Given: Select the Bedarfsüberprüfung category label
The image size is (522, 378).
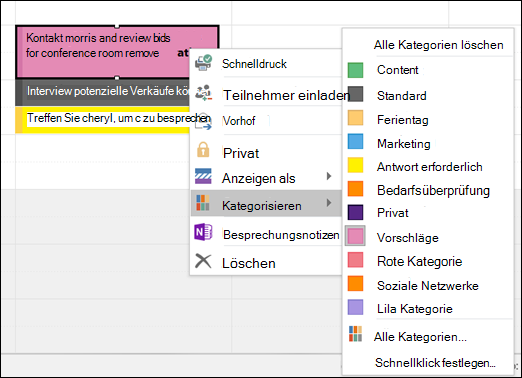Looking at the screenshot, I should pyautogui.click(x=433, y=191).
